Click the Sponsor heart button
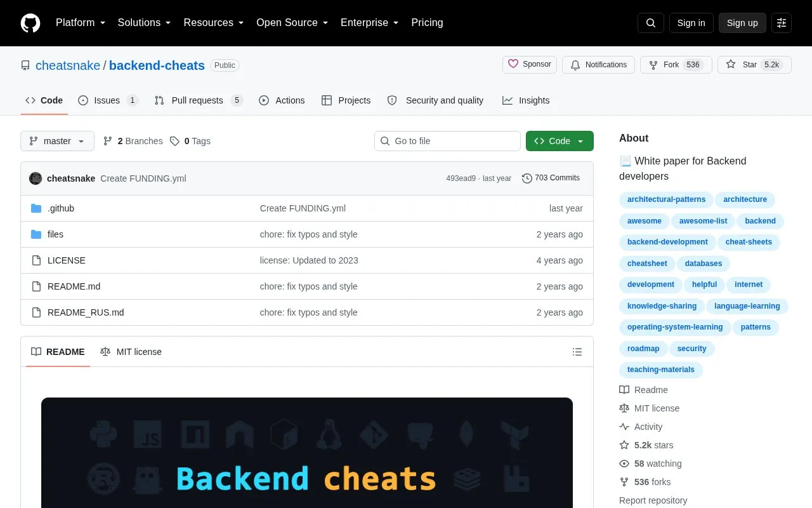Viewport: 812px width, 508px height. (530, 65)
